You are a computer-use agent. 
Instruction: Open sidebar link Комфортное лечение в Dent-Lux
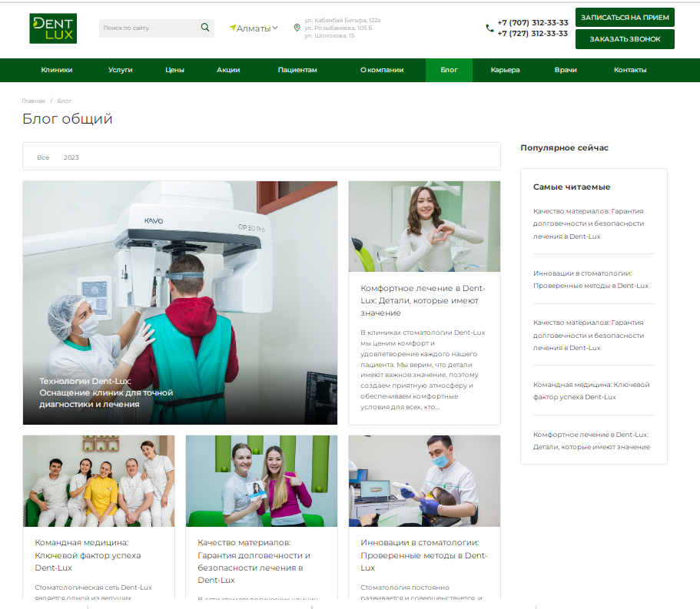[592, 441]
